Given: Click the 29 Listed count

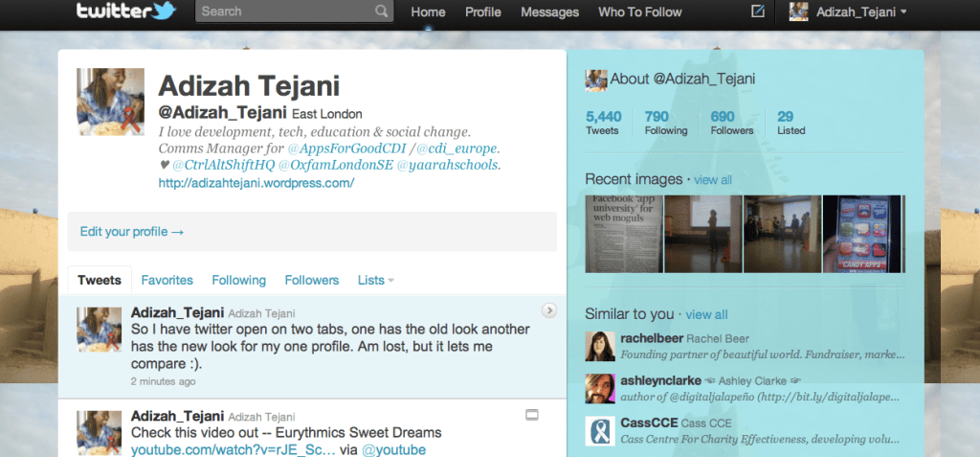Looking at the screenshot, I should (x=791, y=123).
